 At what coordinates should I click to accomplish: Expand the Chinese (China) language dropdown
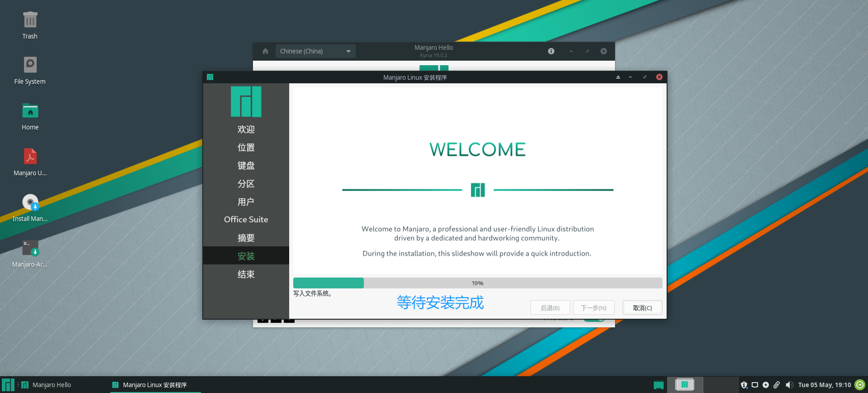(315, 51)
